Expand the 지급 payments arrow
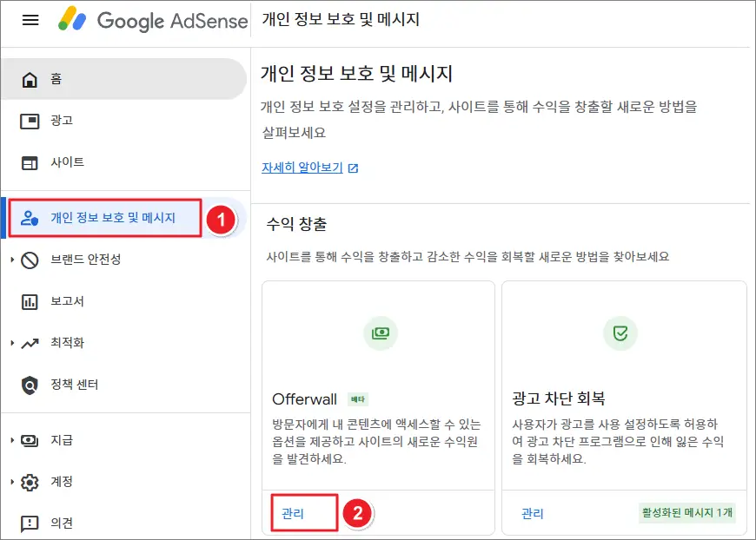Screen dimensions: 756x540 point(12,440)
